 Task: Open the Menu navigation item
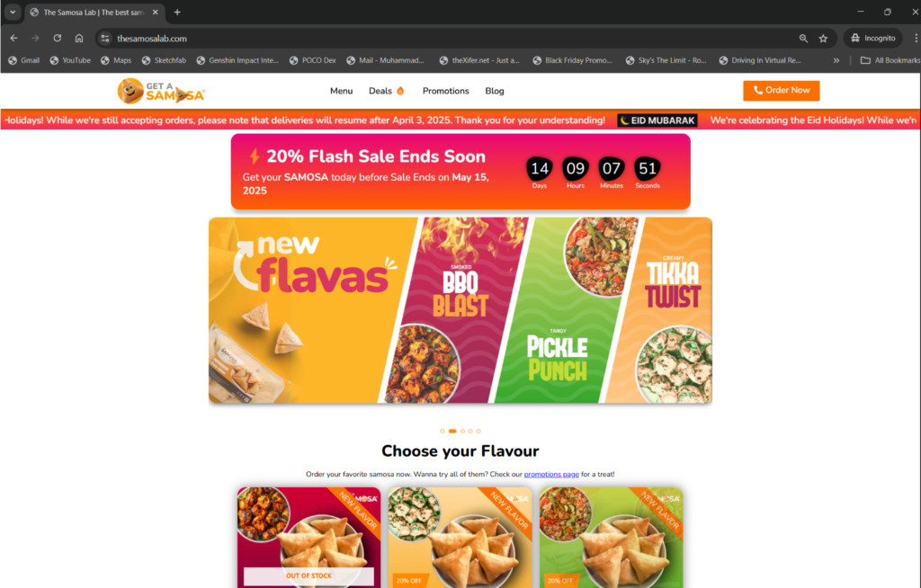pos(341,91)
